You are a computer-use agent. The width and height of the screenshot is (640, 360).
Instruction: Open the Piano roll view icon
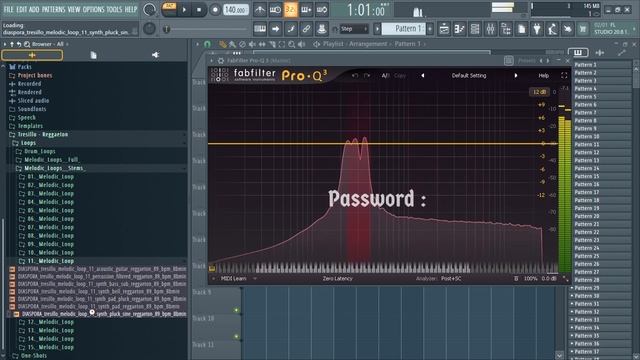[459, 29]
